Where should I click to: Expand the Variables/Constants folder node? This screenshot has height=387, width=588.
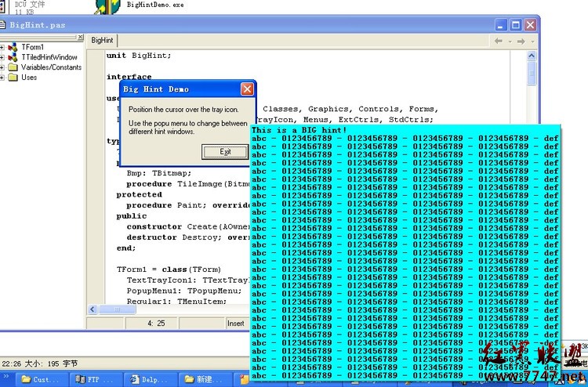2,67
